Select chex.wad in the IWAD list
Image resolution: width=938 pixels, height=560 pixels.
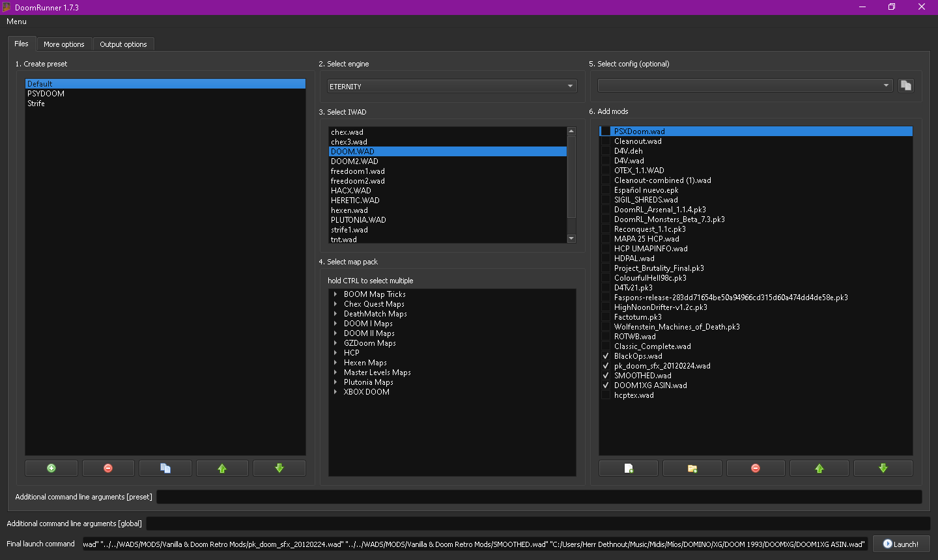pyautogui.click(x=448, y=132)
